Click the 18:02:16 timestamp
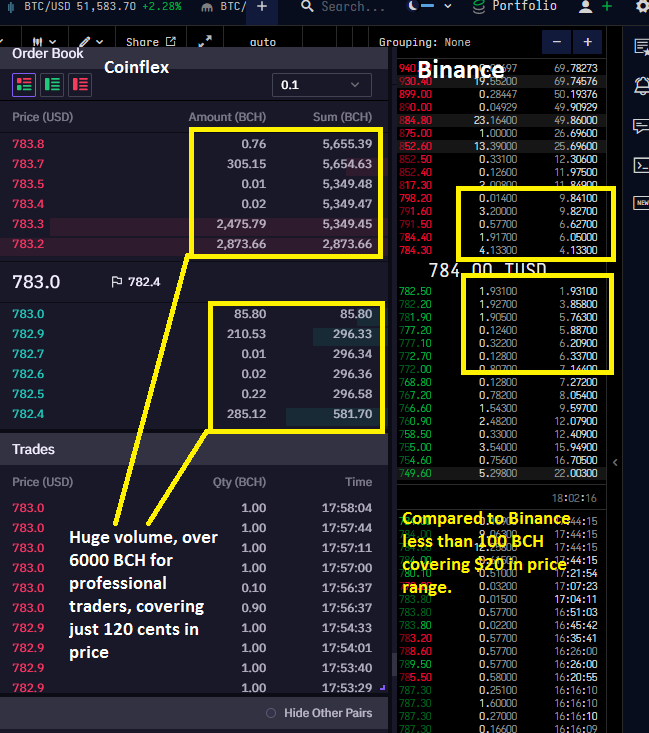The height and width of the screenshot is (733, 649). [x=574, y=498]
